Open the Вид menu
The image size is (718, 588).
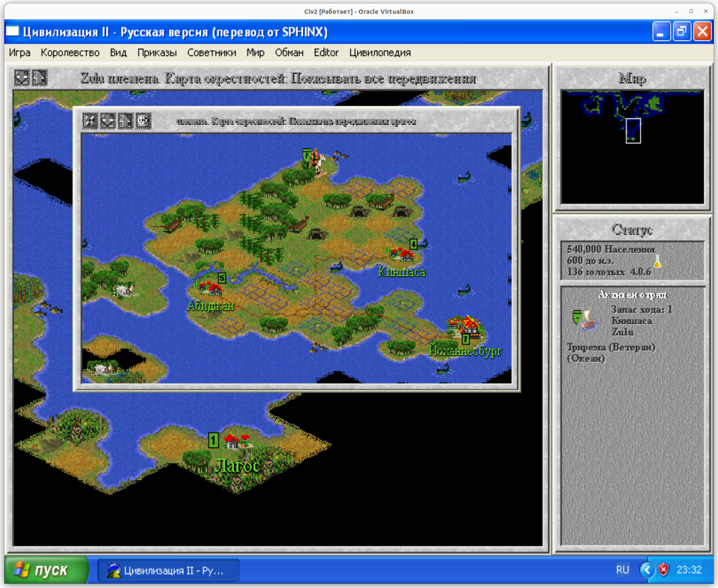coord(118,53)
